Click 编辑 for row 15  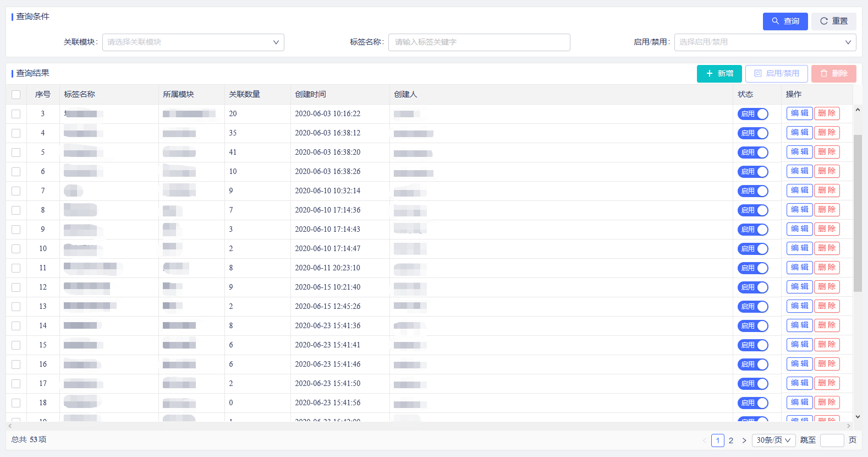[x=799, y=345]
